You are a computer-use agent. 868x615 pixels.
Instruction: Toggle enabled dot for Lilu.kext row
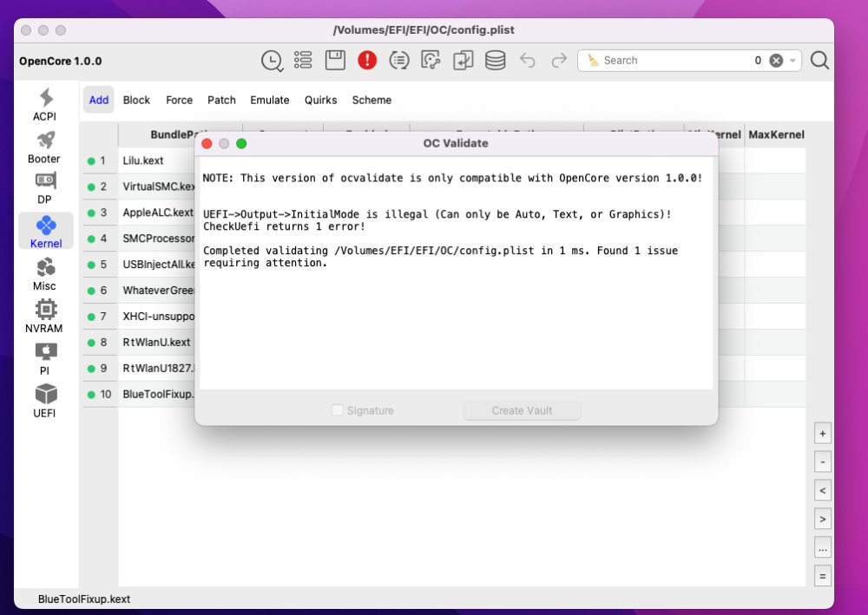pyautogui.click(x=91, y=161)
